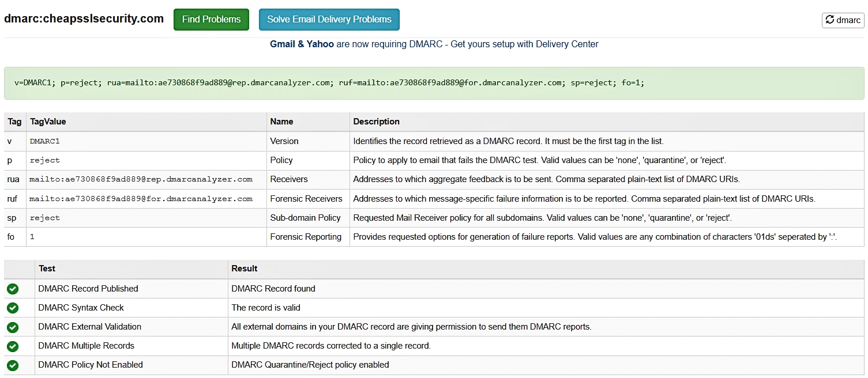Select the raw DMARC record text box
This screenshot has width=868, height=378.
[434, 83]
